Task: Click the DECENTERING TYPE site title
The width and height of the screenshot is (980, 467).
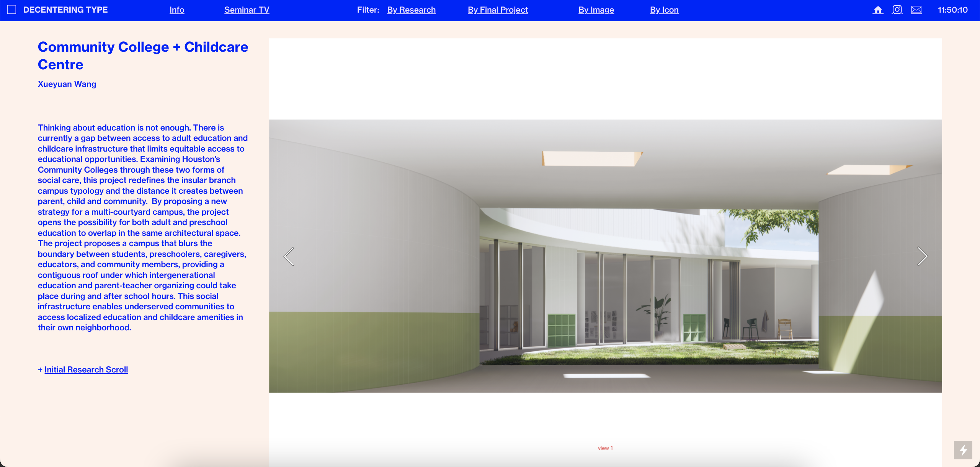Action: tap(65, 10)
